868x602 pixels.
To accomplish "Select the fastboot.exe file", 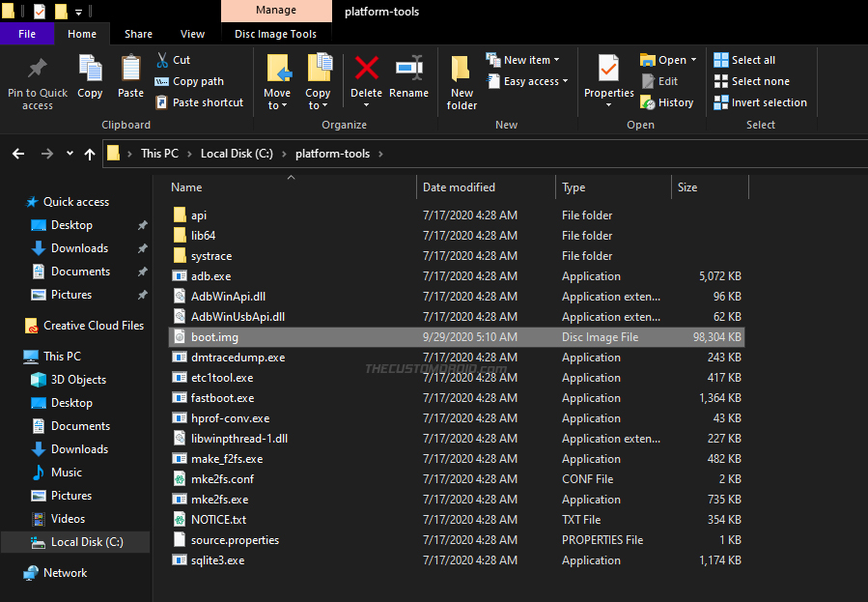I will [223, 398].
